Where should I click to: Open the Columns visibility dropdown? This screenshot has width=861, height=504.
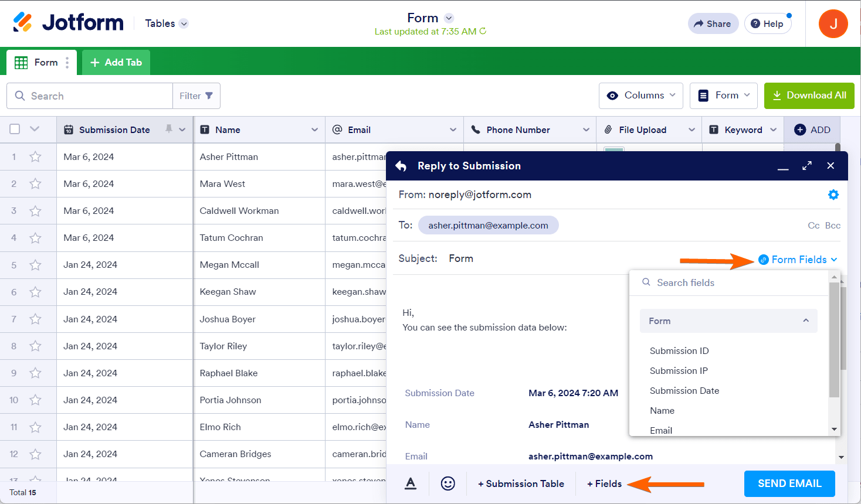tap(641, 96)
